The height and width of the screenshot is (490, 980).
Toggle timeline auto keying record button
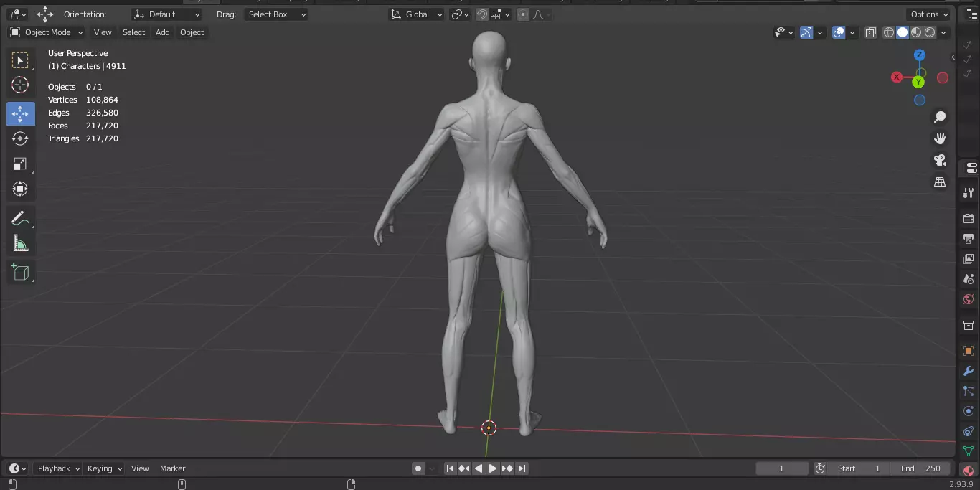(x=418, y=468)
